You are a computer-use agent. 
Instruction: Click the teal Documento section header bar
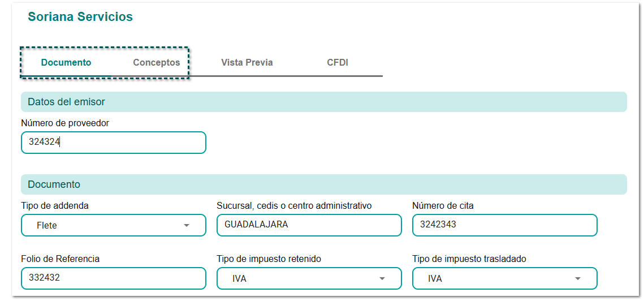(x=323, y=184)
